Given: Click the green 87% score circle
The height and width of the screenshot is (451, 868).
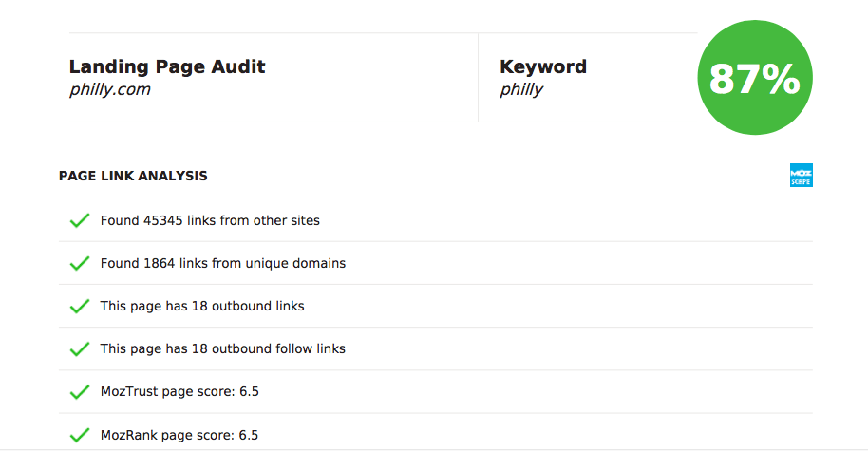Looking at the screenshot, I should [x=755, y=78].
